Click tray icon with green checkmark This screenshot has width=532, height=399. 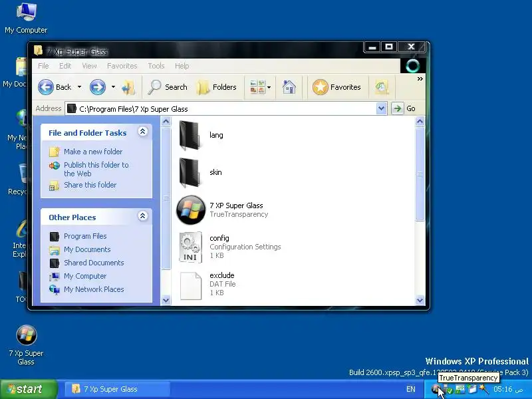448,390
